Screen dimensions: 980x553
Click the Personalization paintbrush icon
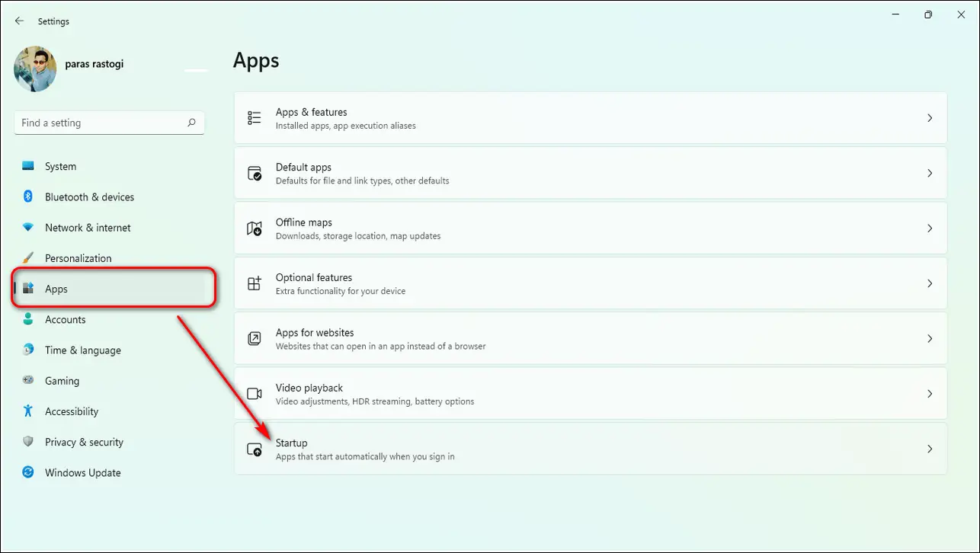coord(28,258)
